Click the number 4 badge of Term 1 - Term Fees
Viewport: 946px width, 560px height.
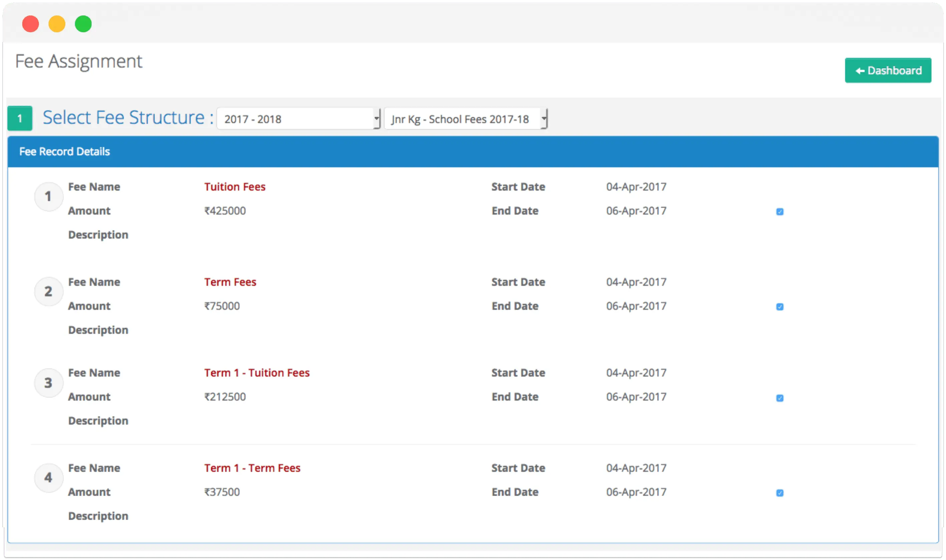48,478
